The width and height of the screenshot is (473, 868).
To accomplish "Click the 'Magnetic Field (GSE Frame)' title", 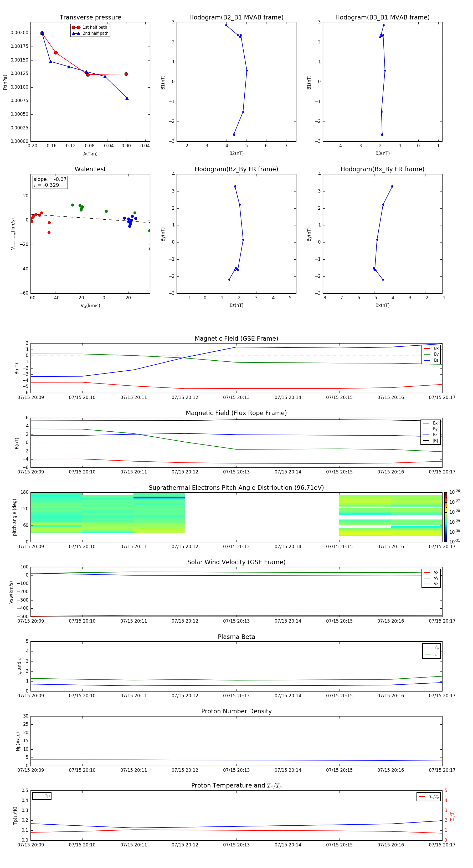I will click(x=236, y=339).
